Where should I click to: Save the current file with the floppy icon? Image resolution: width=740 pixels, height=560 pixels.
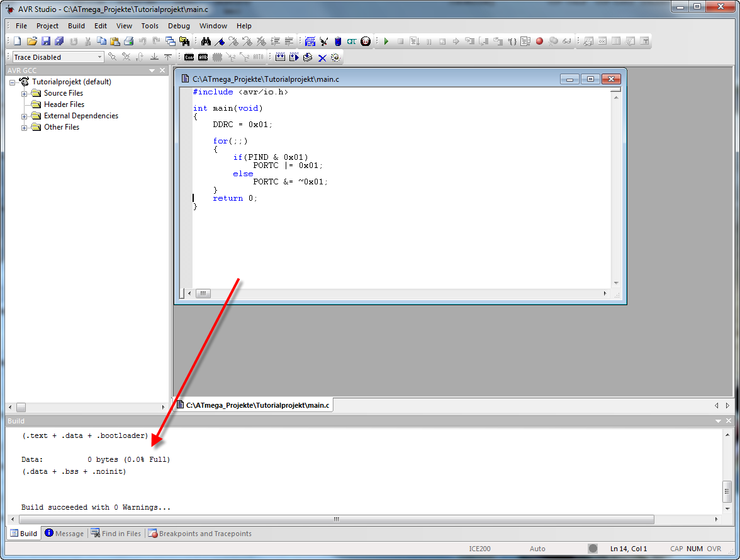point(45,42)
